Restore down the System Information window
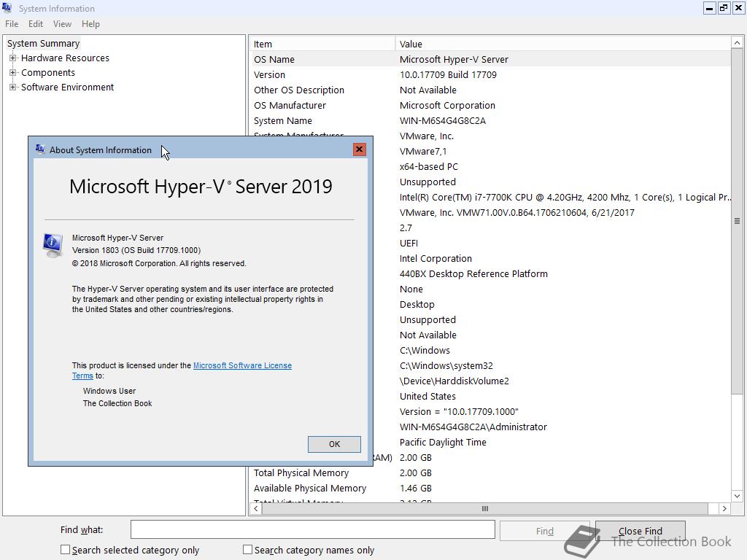The image size is (747, 560). click(724, 7)
